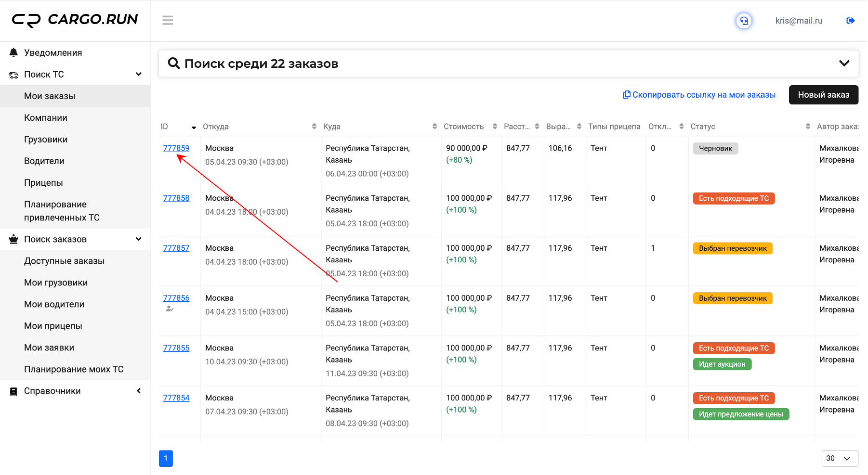This screenshot has height=475, width=868.
Task: Open order 777855 link
Action: point(176,348)
